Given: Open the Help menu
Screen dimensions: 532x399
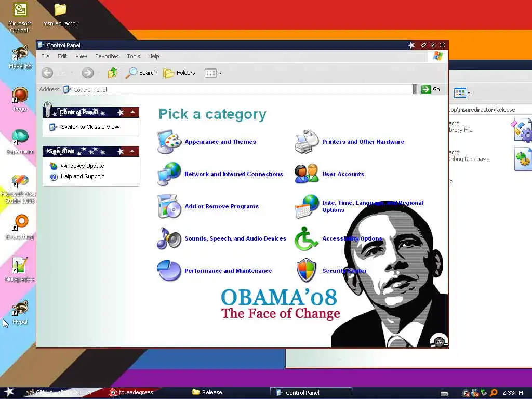Looking at the screenshot, I should click(x=153, y=56).
